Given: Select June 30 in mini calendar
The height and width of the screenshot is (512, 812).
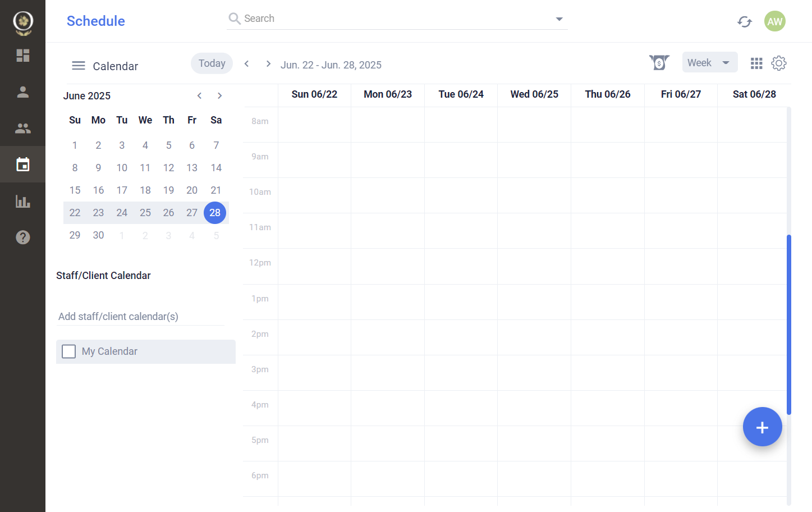Looking at the screenshot, I should (x=98, y=235).
